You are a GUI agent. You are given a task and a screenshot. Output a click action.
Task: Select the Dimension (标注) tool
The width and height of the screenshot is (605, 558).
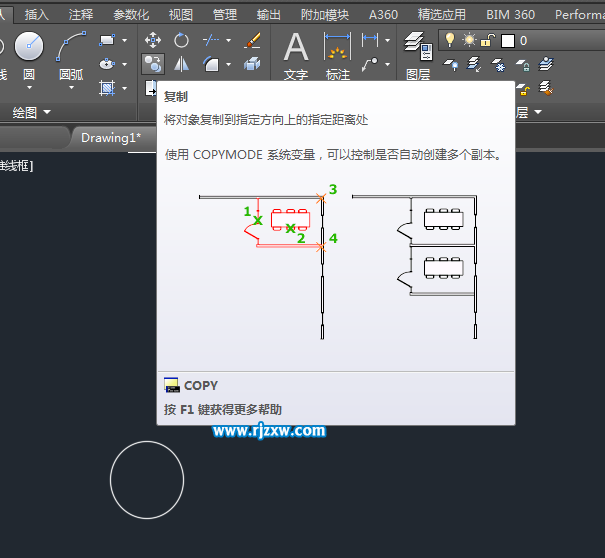pos(338,54)
